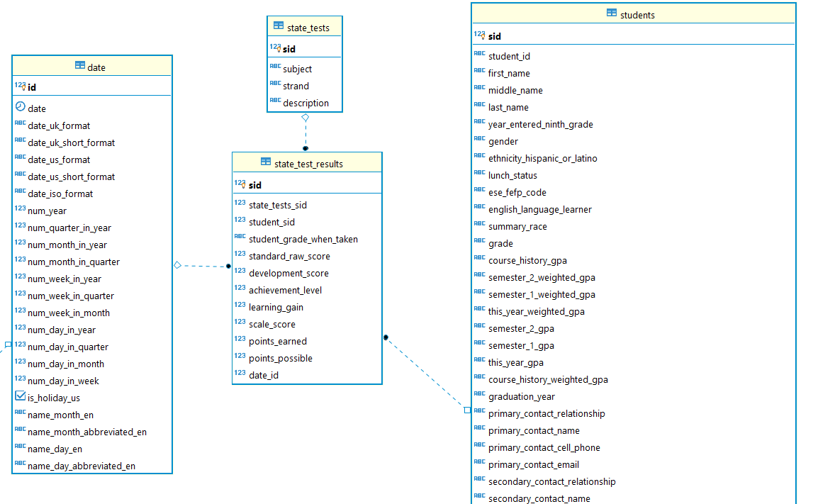The image size is (813, 504).
Task: Select the state_tests_sid column
Action: 278,205
